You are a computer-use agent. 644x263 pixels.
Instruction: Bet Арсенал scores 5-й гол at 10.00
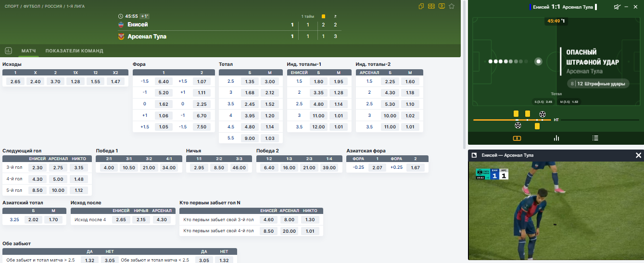(58, 190)
